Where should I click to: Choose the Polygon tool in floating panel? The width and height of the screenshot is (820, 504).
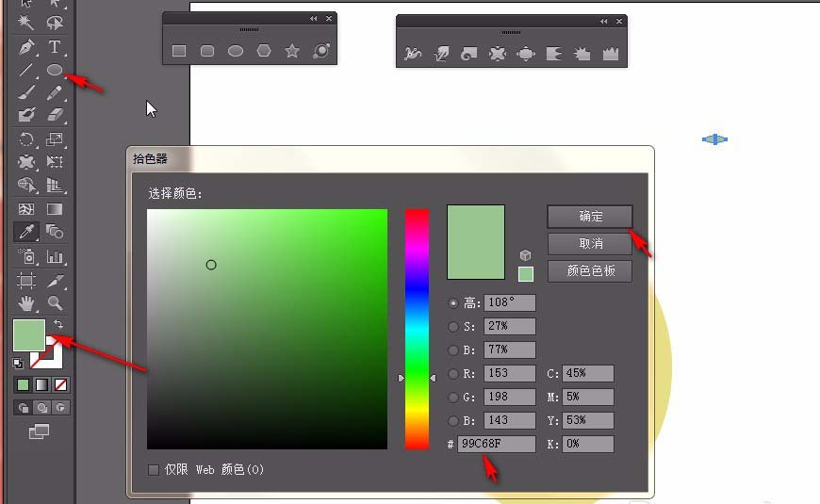(264, 51)
